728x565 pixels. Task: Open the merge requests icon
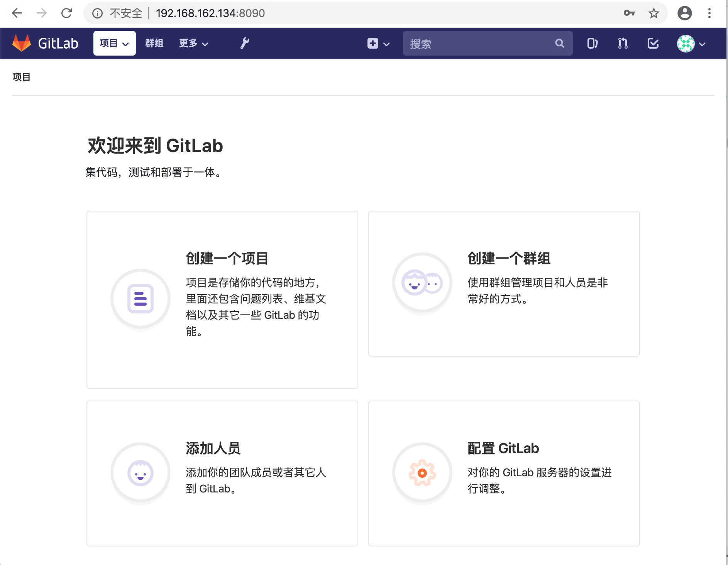pyautogui.click(x=623, y=43)
